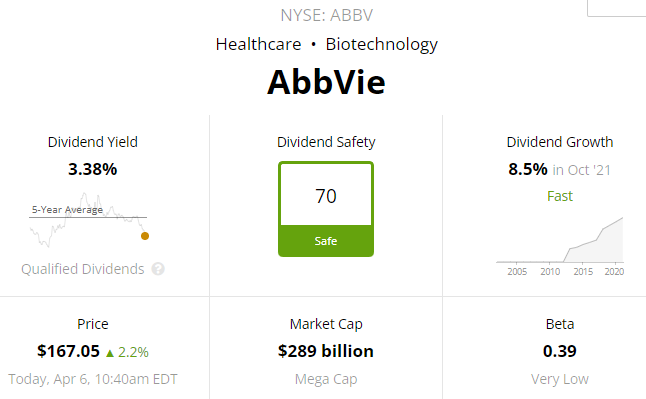646x399 pixels.
Task: Open the Dividend Safety score box showing 70
Action: click(326, 209)
